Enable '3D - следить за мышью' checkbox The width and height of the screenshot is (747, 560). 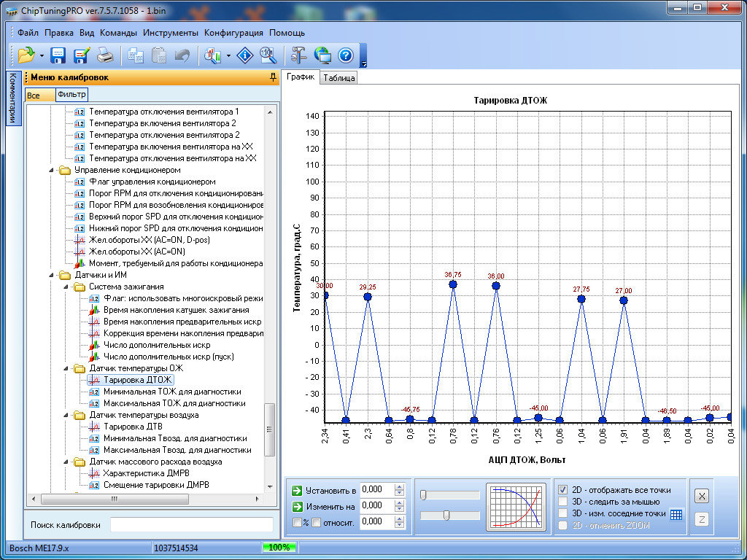pyautogui.click(x=562, y=502)
